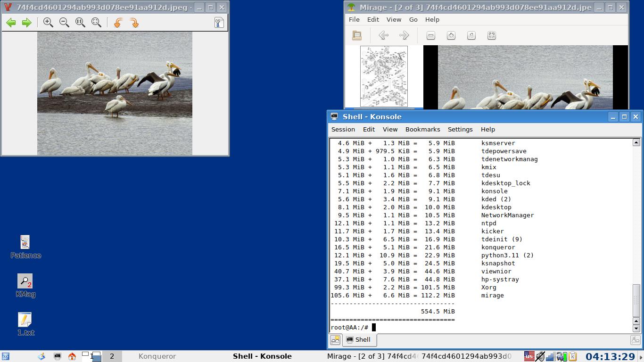Rotate image counterclockwise in Viewnior

tap(118, 23)
